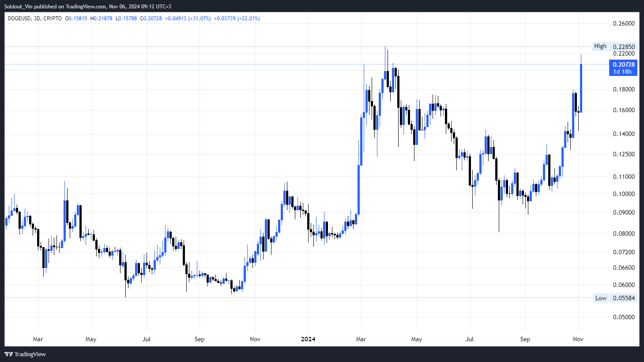Click the 0.05000 price axis label
The width and height of the screenshot is (644, 362).
click(624, 317)
